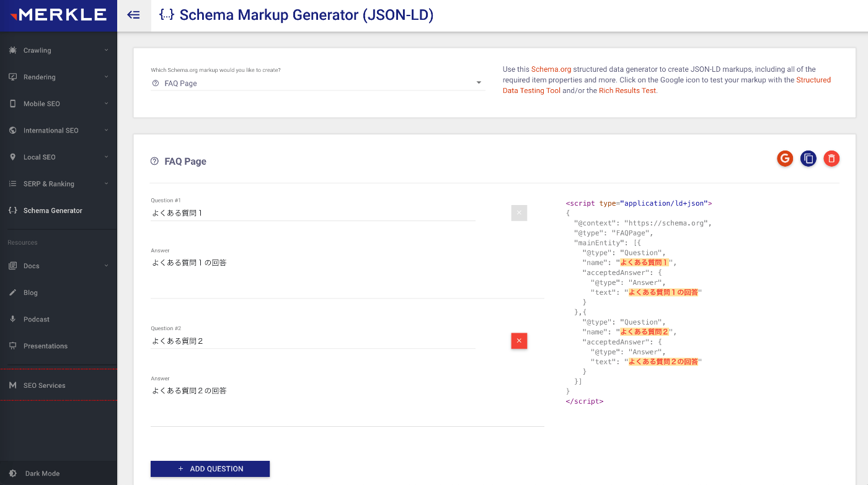The height and width of the screenshot is (485, 868).
Task: Open the Schema.org link
Action: coord(551,69)
